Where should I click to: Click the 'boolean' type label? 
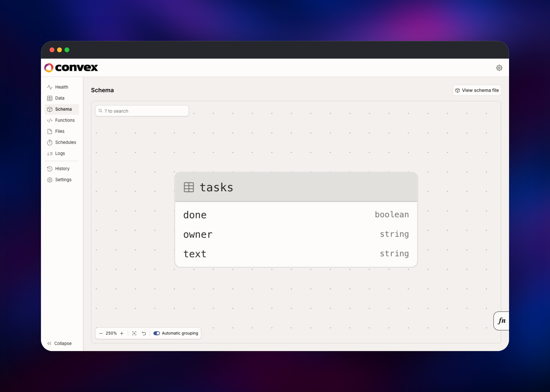[x=392, y=215]
